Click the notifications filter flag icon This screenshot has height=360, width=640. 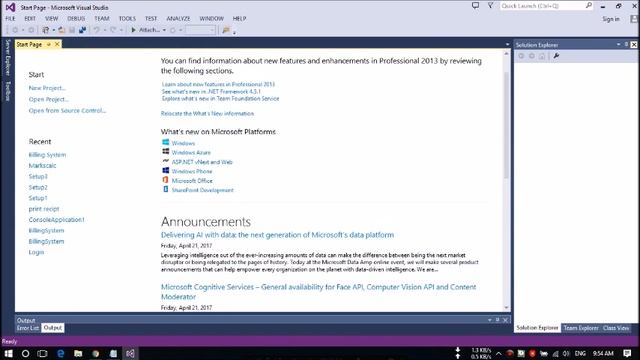(x=491, y=6)
